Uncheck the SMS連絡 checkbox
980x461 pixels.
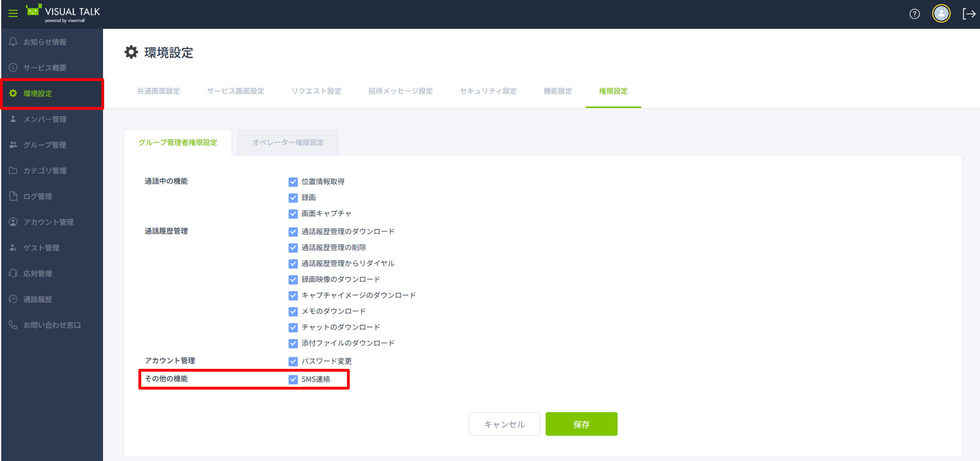click(293, 380)
